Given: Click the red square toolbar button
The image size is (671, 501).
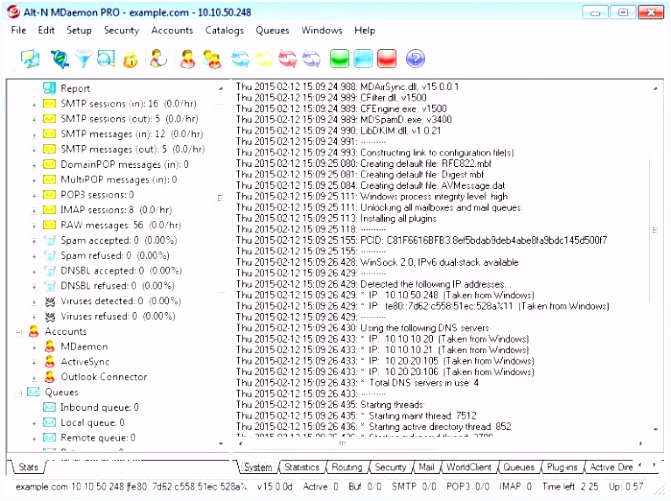Looking at the screenshot, I should (387, 59).
